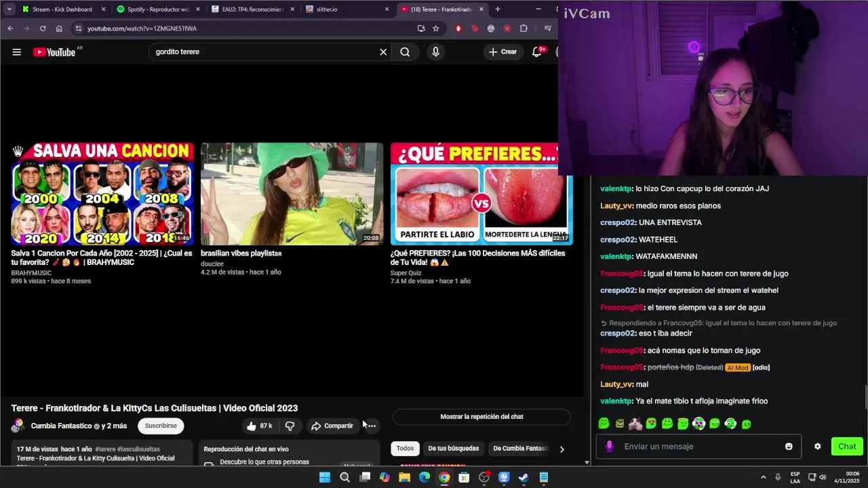Open File Explorer from the taskbar
Viewport: 868px width, 488px height.
(x=404, y=477)
